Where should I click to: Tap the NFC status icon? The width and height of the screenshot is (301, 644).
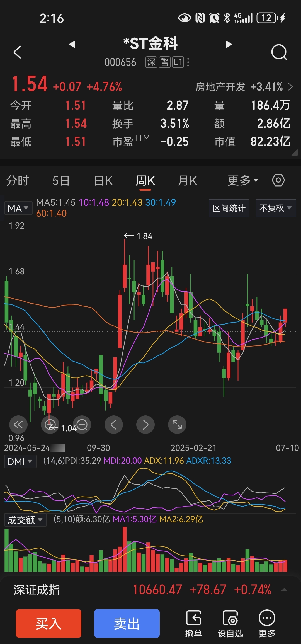pos(200,18)
